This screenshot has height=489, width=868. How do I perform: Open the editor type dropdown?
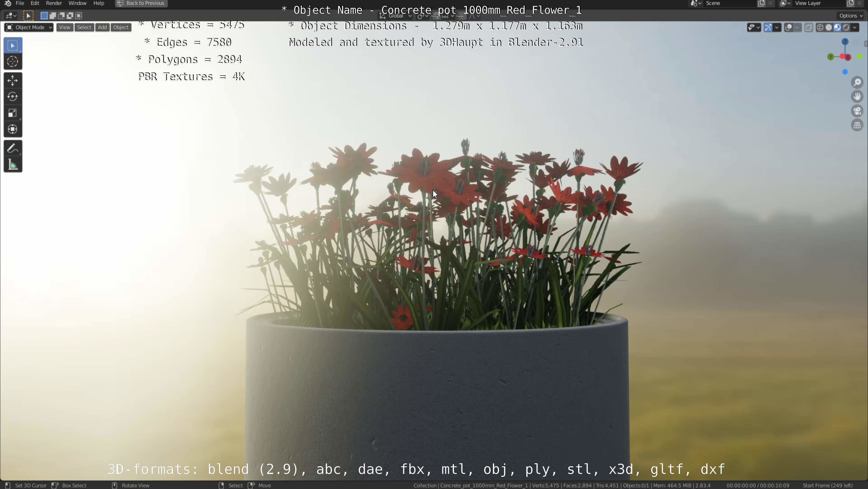point(10,16)
